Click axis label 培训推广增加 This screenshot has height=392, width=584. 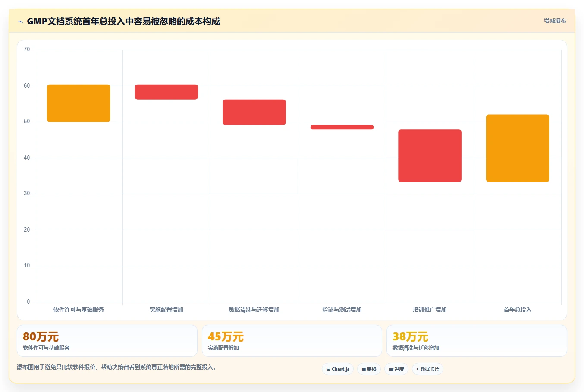point(430,310)
